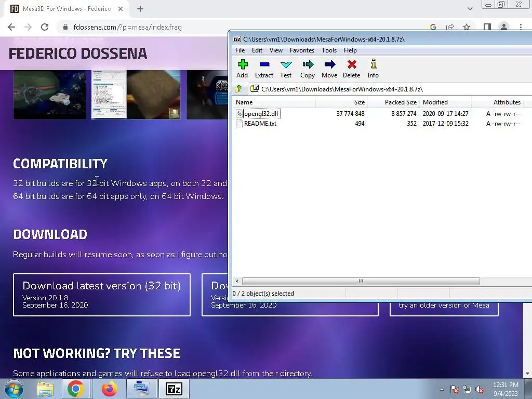Launch Firefox from the taskbar
Screen dimensions: 532x399
coord(109,389)
